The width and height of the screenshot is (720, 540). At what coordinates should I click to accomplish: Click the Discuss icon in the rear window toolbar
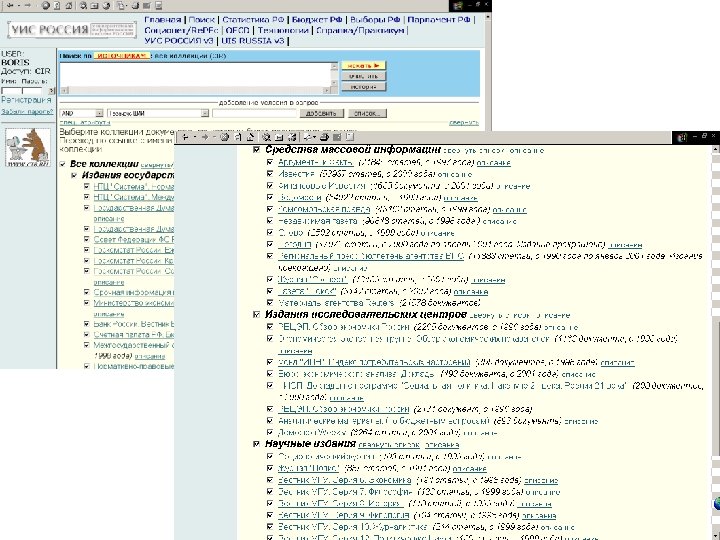point(158,6)
